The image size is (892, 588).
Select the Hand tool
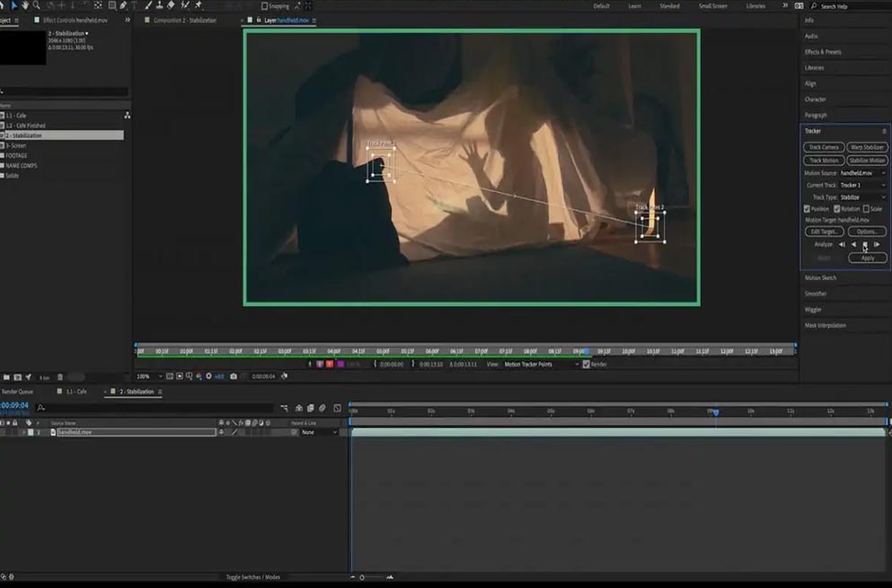pyautogui.click(x=25, y=5)
